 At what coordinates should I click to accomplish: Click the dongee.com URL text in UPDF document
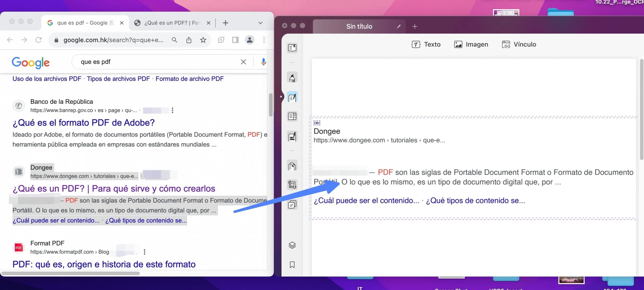379,140
